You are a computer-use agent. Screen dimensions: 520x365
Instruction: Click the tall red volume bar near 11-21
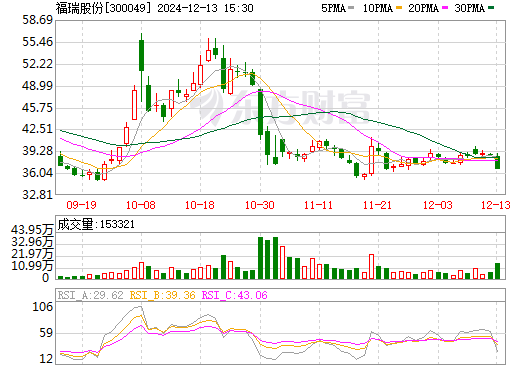pos(371,267)
